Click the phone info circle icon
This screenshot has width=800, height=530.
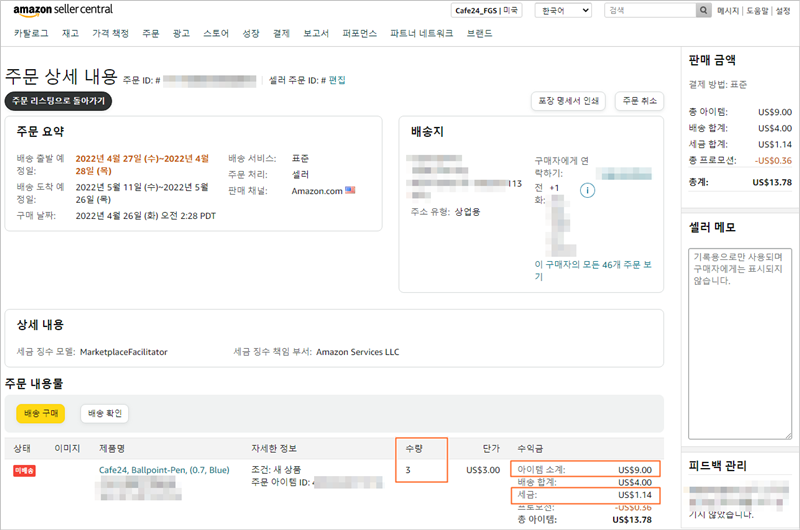tap(587, 191)
